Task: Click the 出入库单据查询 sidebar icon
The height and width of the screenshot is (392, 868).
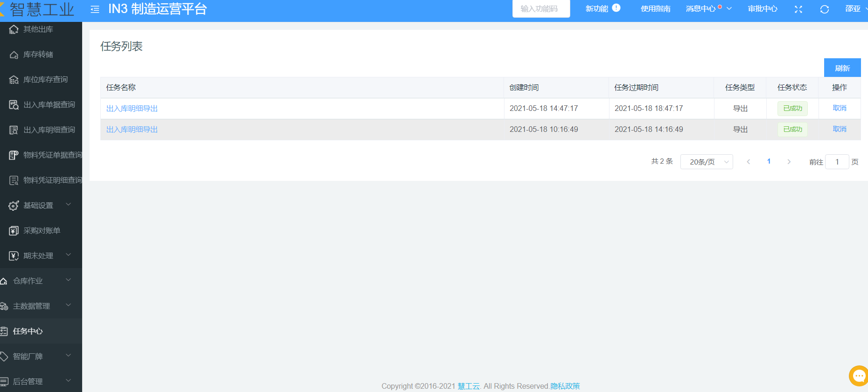Action: coord(14,105)
